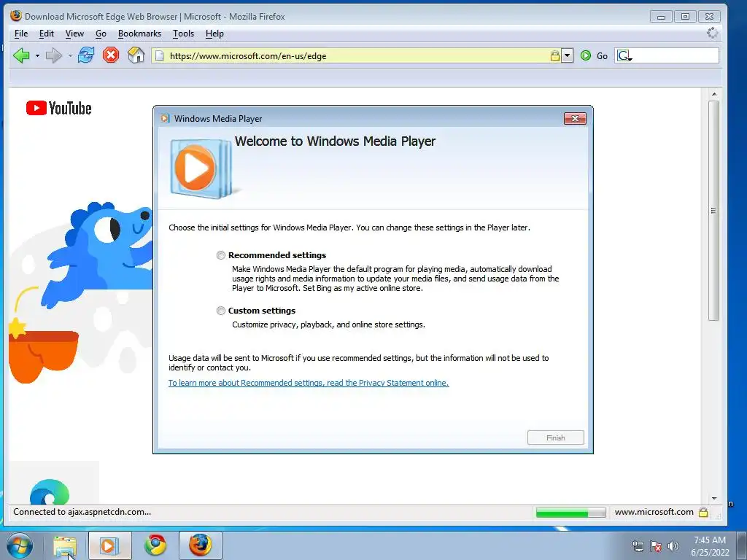Click the Firefox status bar resize grip
This screenshot has height=560, width=747.
tap(718, 516)
